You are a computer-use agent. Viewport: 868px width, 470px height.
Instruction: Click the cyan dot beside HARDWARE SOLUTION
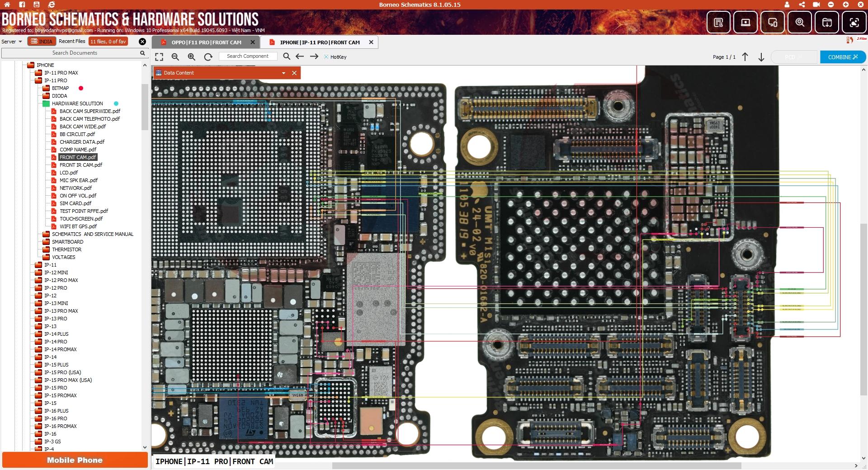click(116, 103)
